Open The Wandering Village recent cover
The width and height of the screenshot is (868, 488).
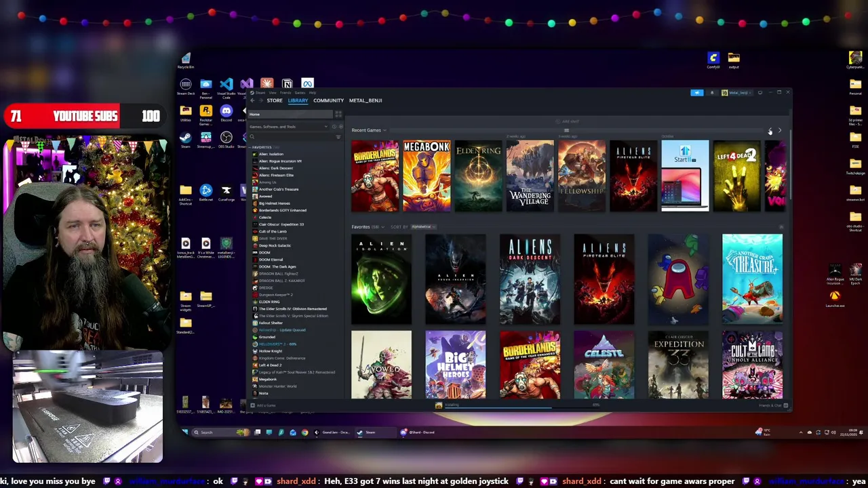point(530,176)
